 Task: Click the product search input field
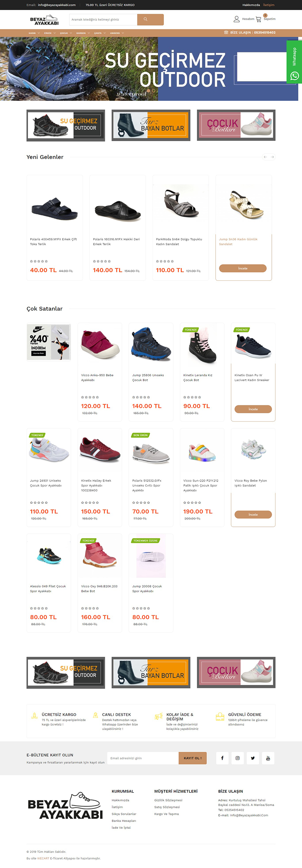103,20
